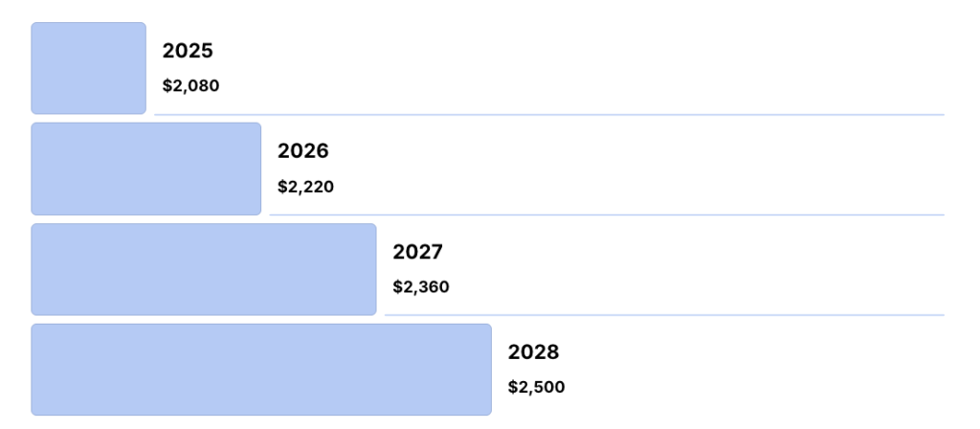Click the divider line under the 2026 row
The image size is (980, 429).
tap(607, 214)
